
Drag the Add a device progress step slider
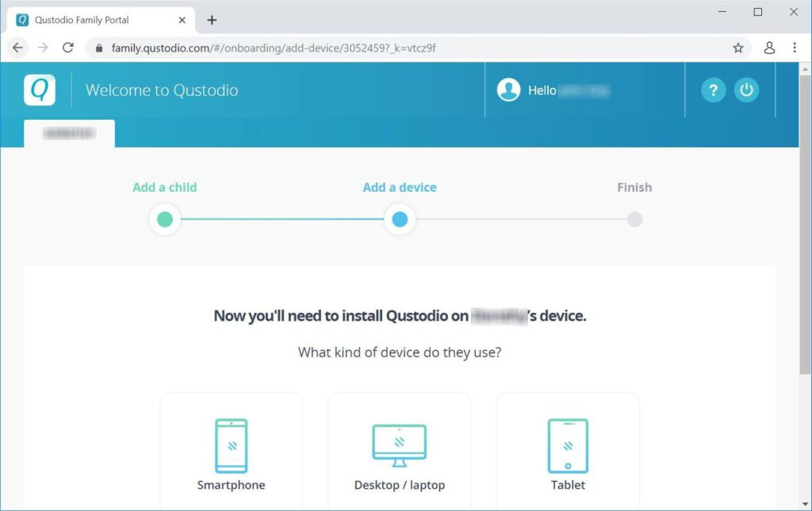(x=400, y=218)
